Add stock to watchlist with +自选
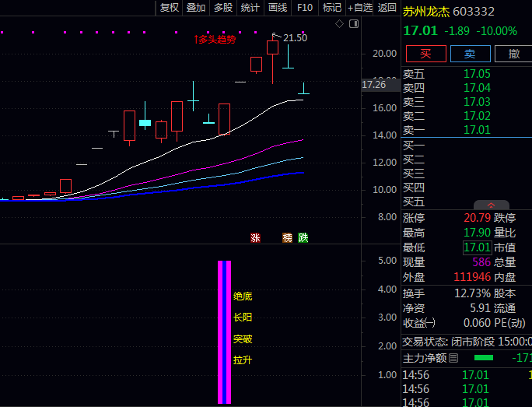Viewport: 532px width, 407px height. [x=360, y=8]
